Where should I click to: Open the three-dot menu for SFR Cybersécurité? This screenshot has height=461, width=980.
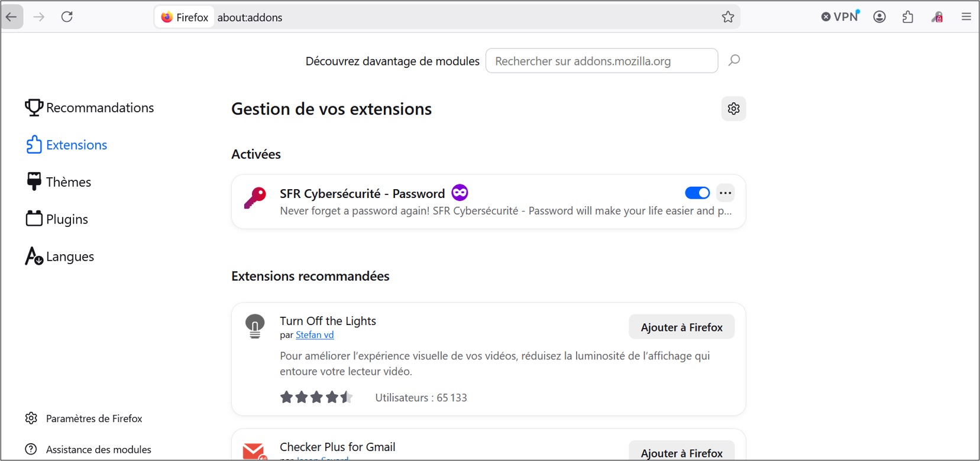726,193
